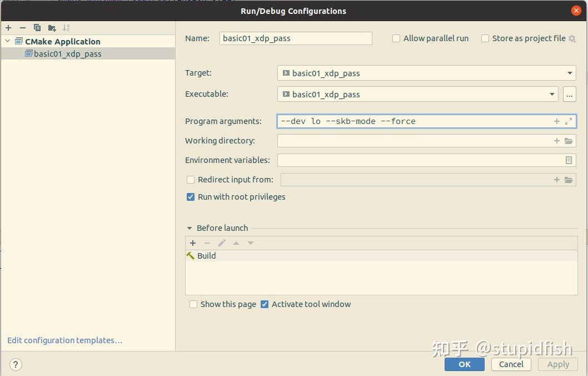Enable Redirect input from checkbox

point(191,180)
